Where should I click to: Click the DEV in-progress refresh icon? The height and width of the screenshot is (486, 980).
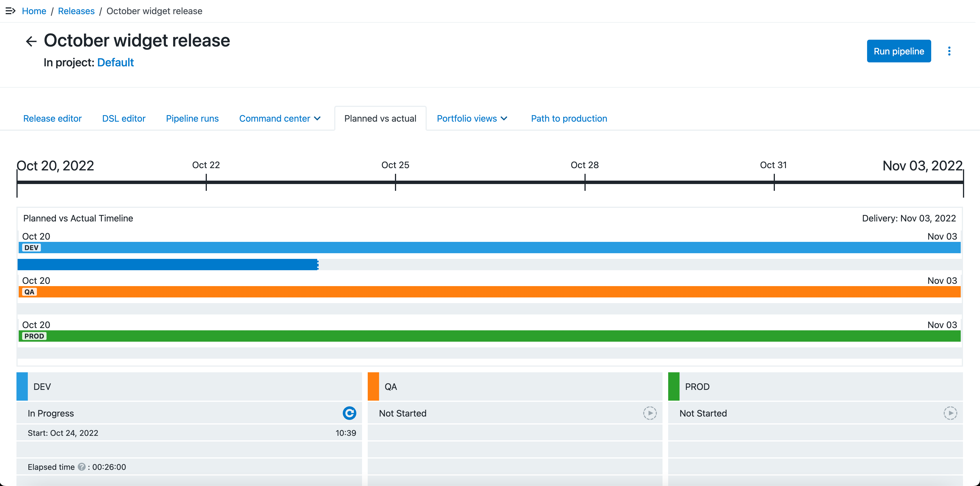point(349,413)
